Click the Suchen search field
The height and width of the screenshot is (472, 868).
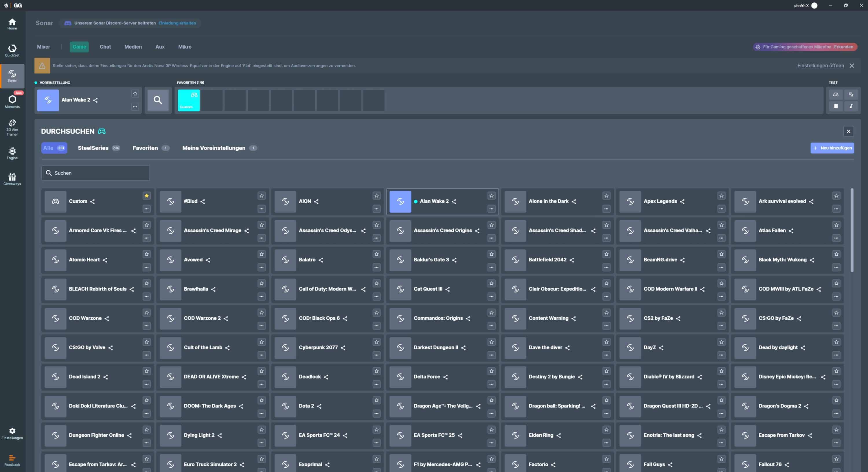(x=96, y=173)
